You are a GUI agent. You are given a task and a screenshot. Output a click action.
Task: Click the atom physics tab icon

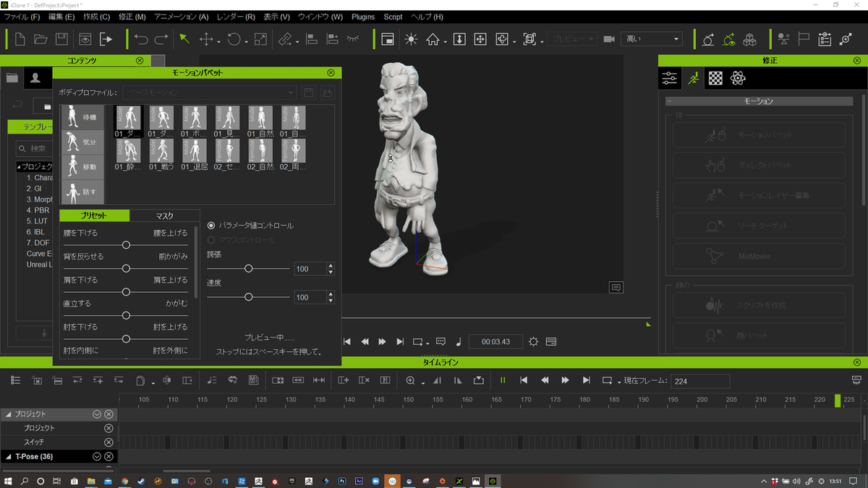(x=738, y=78)
